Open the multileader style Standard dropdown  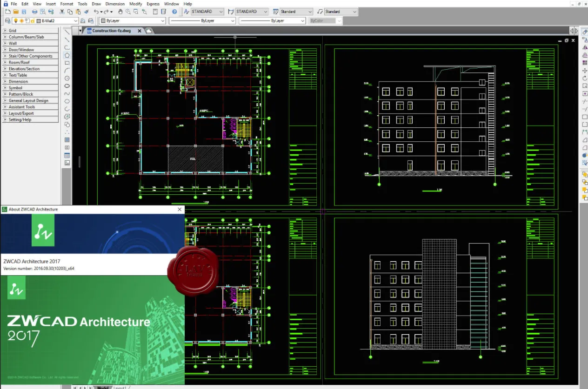point(354,11)
